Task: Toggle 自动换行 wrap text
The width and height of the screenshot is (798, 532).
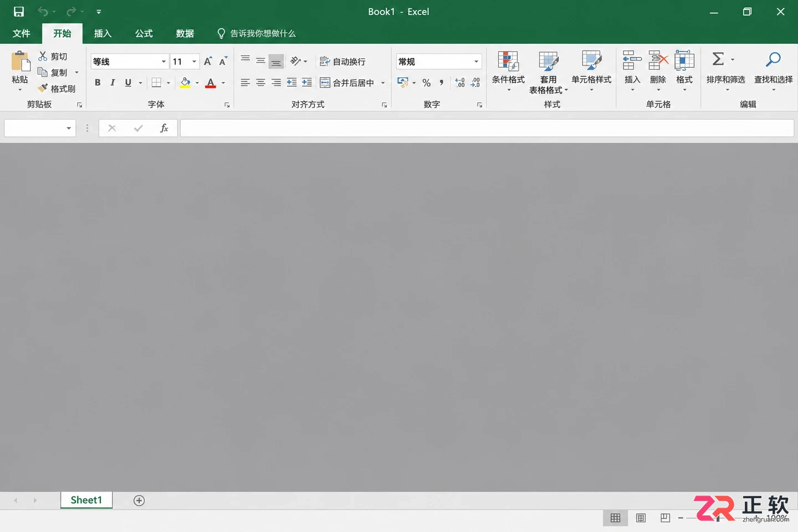Action: point(342,62)
